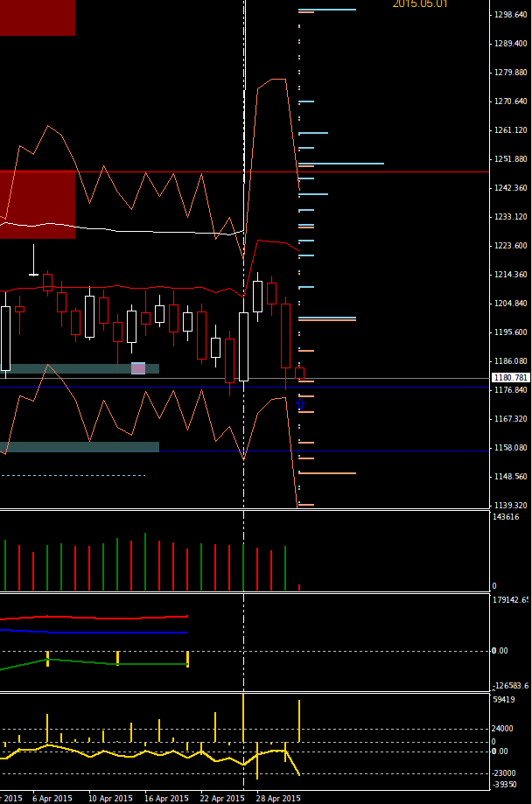Click price axis value 1167.320
This screenshot has height=804, width=532.
click(x=510, y=419)
